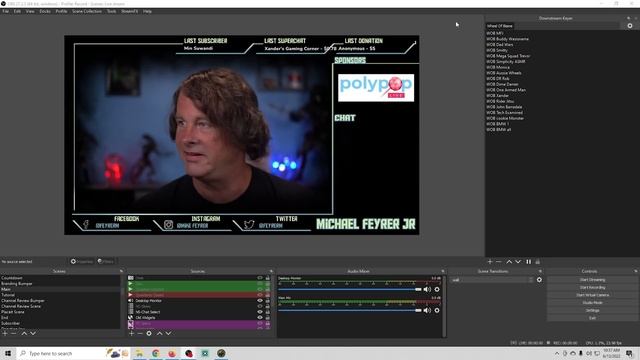Screen dimensions: 640x360
Task: Enable Studio Mode
Action: (x=592, y=303)
